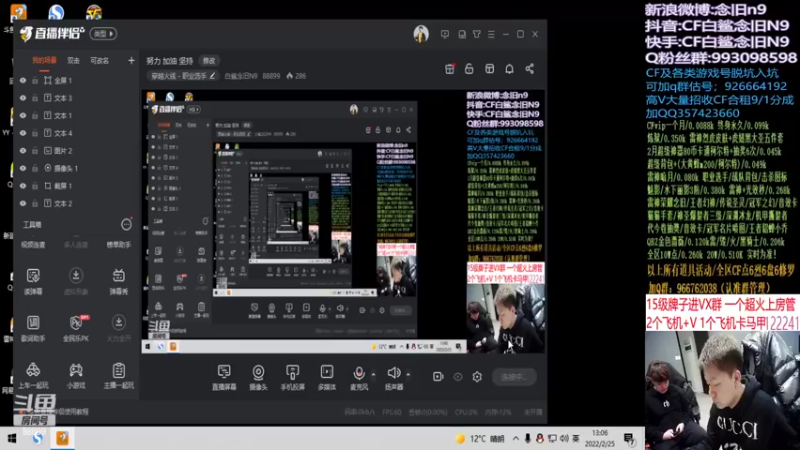Add a 摄像头 camera source from bottom toolbar
The image size is (800, 450).
pyautogui.click(x=258, y=378)
